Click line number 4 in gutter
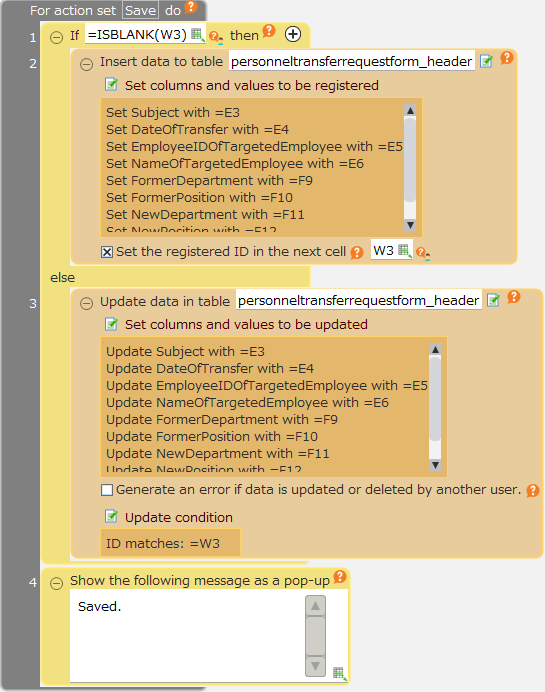The image size is (545, 692). (33, 583)
